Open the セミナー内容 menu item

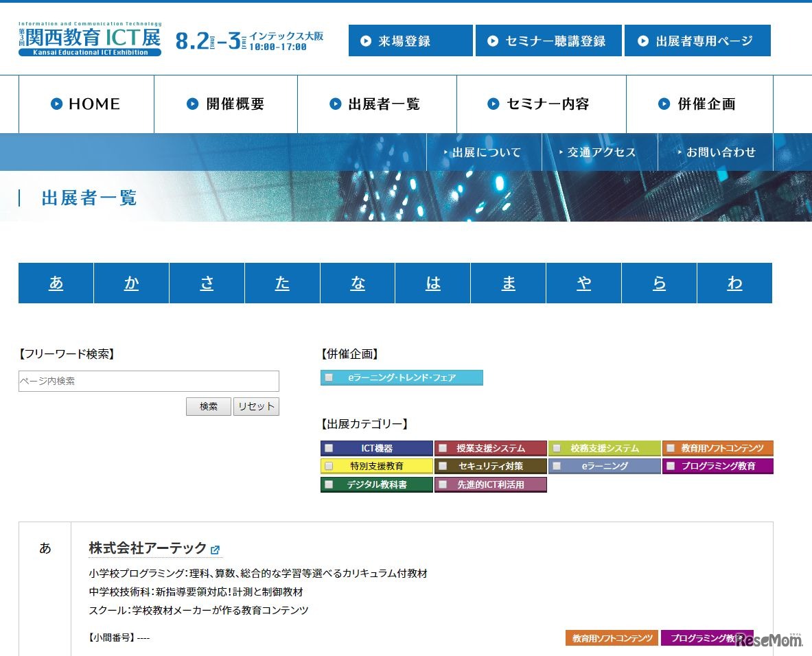point(541,104)
